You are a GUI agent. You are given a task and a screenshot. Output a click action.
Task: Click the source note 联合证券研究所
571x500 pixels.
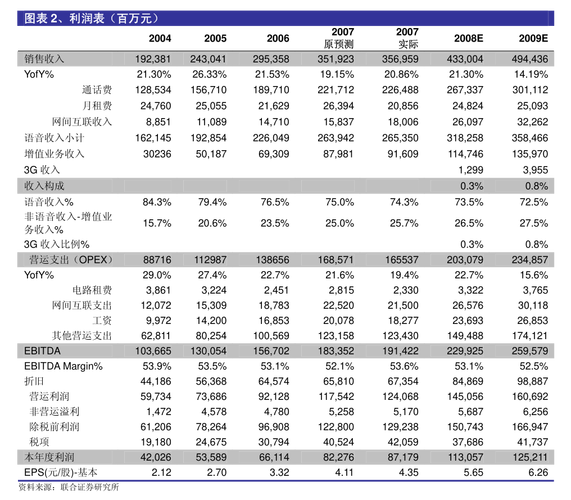90,487
